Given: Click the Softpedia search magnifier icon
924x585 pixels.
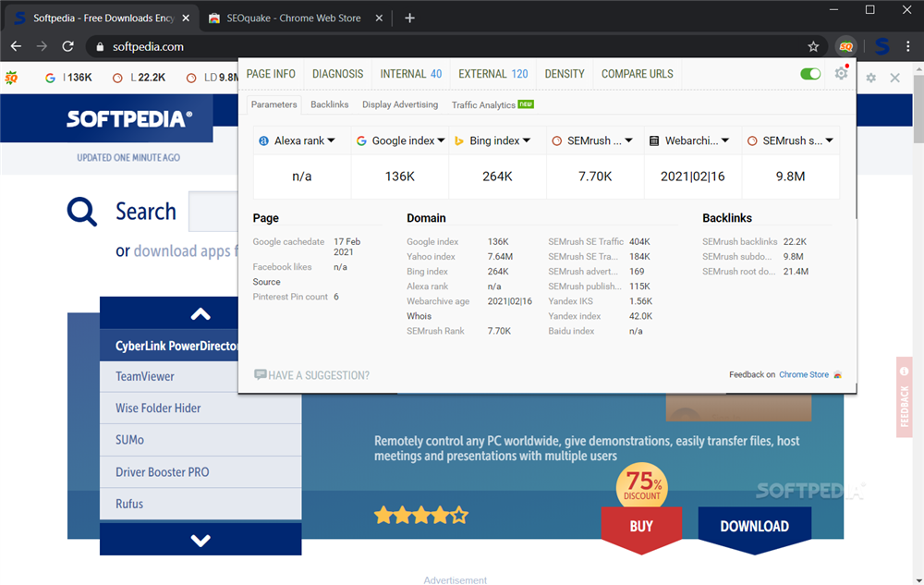Looking at the screenshot, I should tap(82, 213).
